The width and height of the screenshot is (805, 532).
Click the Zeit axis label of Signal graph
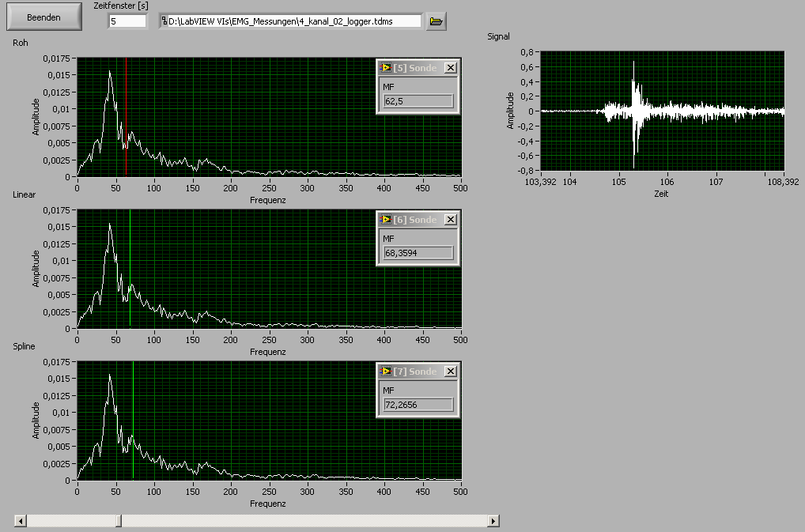point(661,194)
